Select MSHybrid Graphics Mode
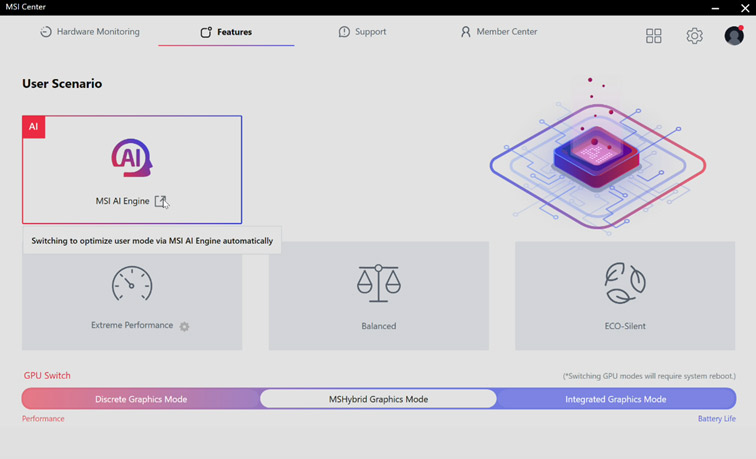Image resolution: width=756 pixels, height=459 pixels. click(x=378, y=399)
